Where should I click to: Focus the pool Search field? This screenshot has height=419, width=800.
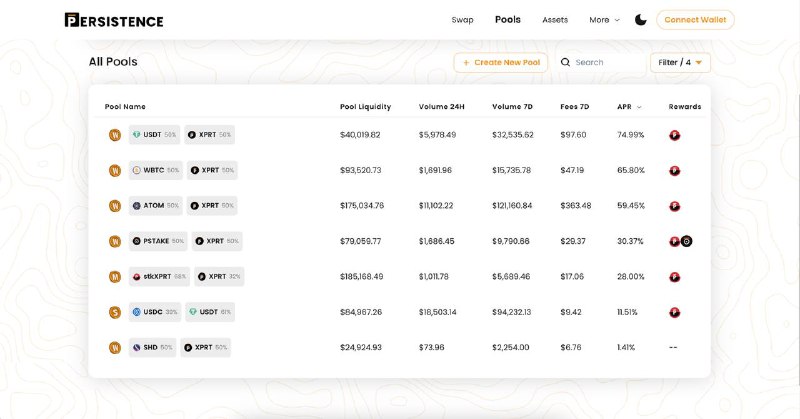pyautogui.click(x=602, y=62)
